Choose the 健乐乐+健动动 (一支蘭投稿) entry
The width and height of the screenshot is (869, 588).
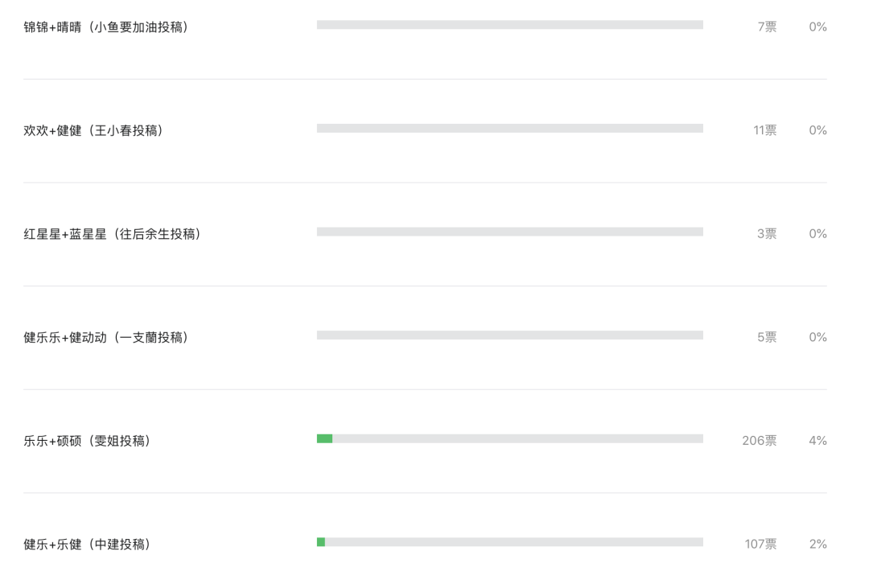[x=106, y=338]
